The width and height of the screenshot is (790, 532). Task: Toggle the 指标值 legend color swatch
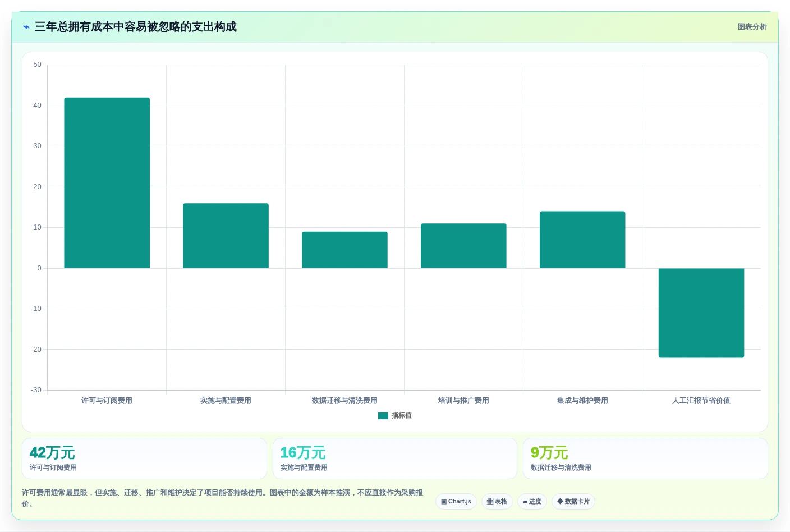point(383,416)
